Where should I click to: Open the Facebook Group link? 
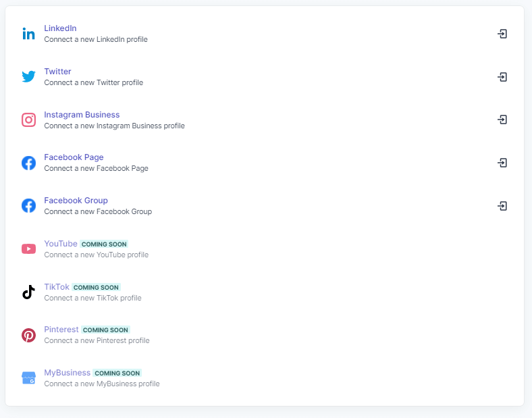[76, 201]
